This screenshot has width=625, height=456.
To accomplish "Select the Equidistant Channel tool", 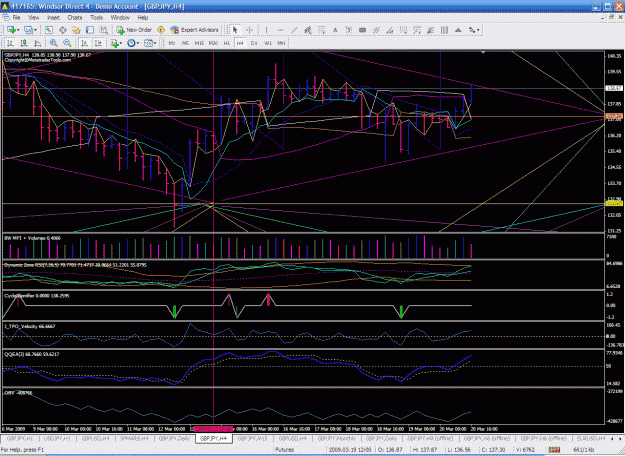I will click(x=308, y=30).
